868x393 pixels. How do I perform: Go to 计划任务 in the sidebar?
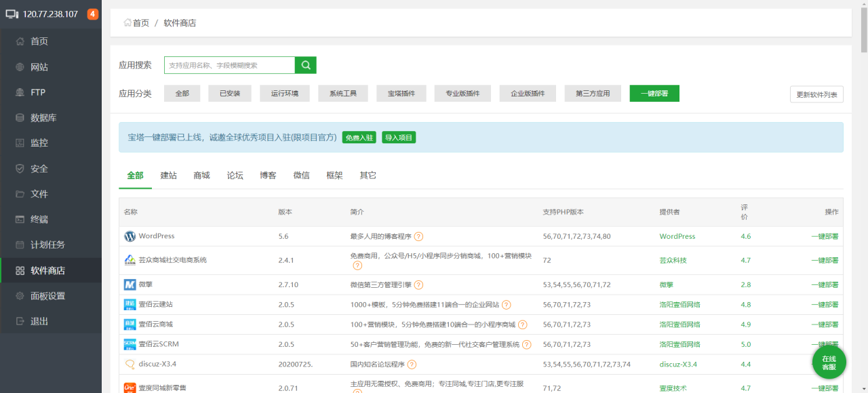[x=47, y=244]
